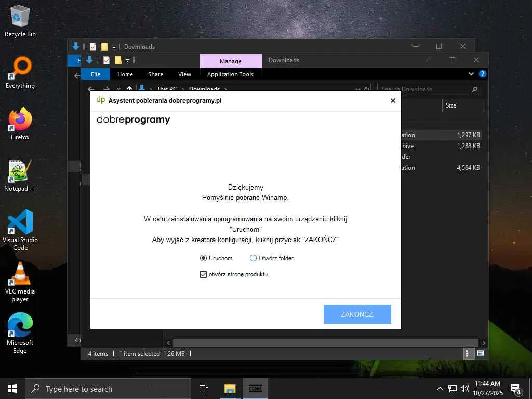
Task: Open Task View from taskbar
Action: [204, 389]
